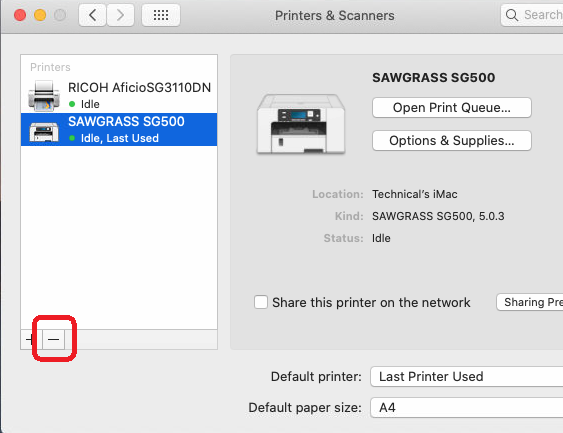Click the SAWGRASS SG500 list printer icon

pos(44,132)
